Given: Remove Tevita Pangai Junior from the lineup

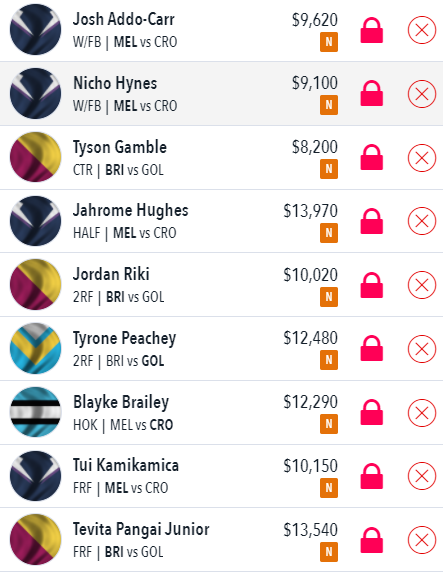Looking at the screenshot, I should (421, 540).
